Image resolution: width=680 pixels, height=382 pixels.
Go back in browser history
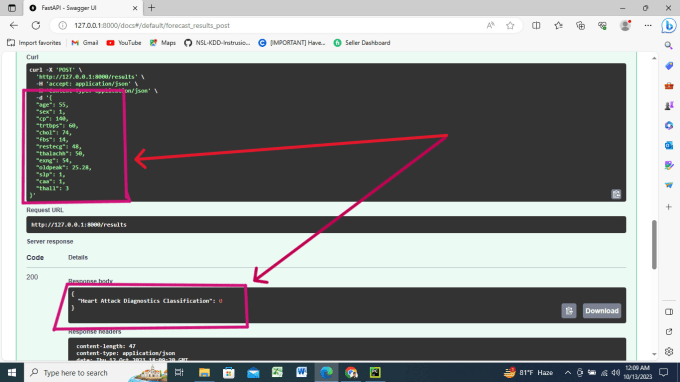(14, 26)
